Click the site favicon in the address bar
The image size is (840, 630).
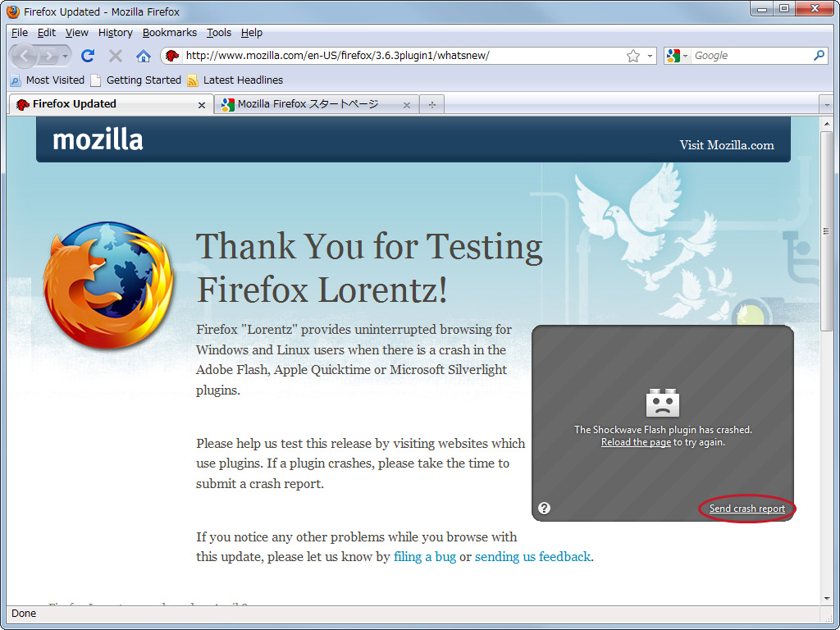[171, 55]
